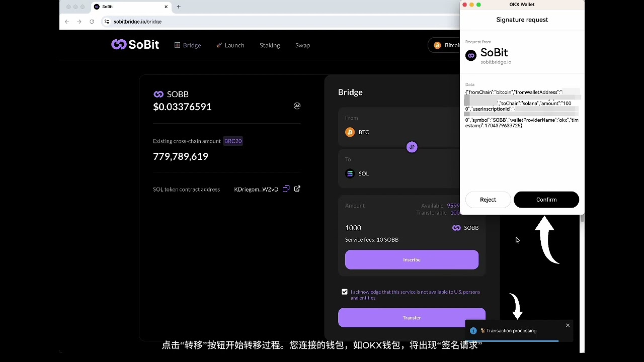Copy SOL token contract address
644x362 pixels.
286,189
